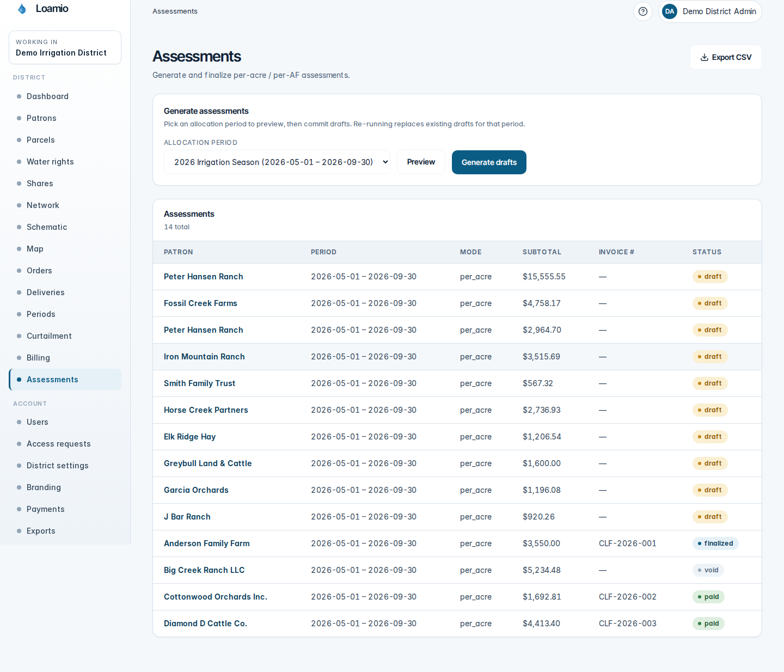This screenshot has width=784, height=672.
Task: Click invoice number CLF-2026-001
Action: pyautogui.click(x=627, y=543)
